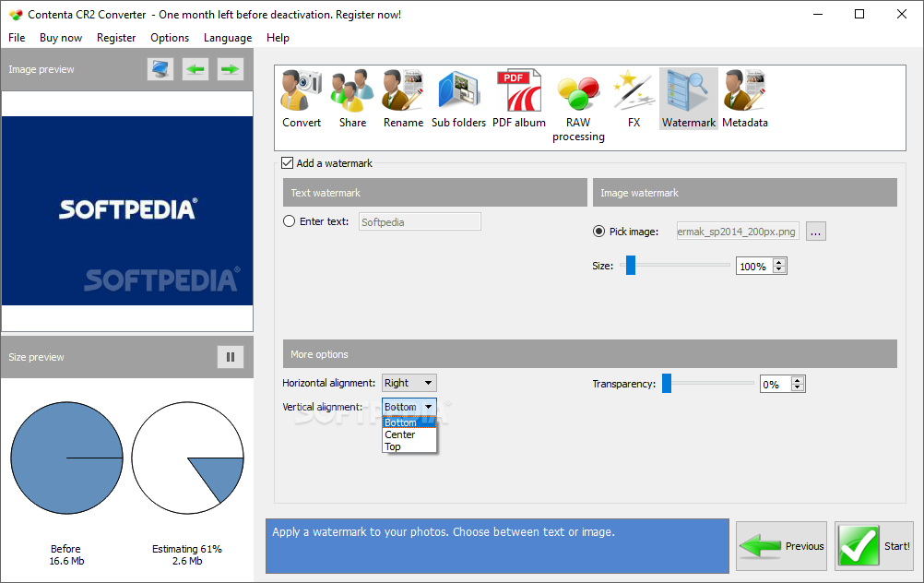Open the Metadata section icon
924x583 pixels.
point(745,99)
